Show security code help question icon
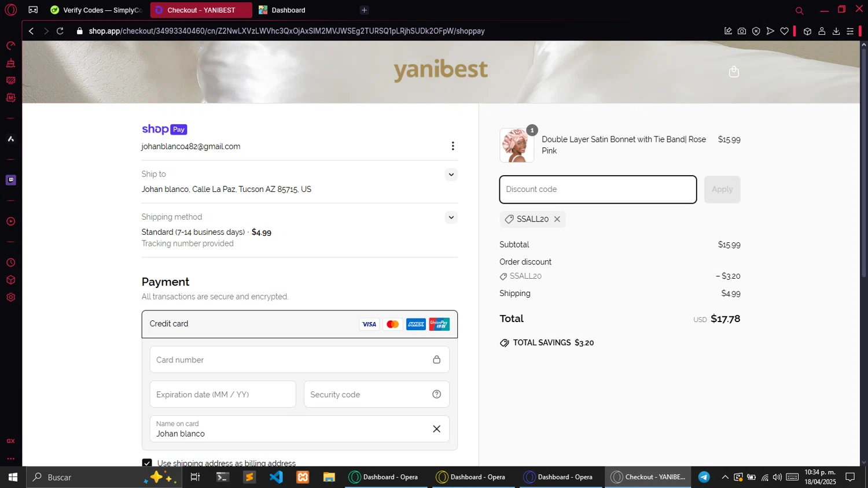868x488 pixels. coord(436,394)
